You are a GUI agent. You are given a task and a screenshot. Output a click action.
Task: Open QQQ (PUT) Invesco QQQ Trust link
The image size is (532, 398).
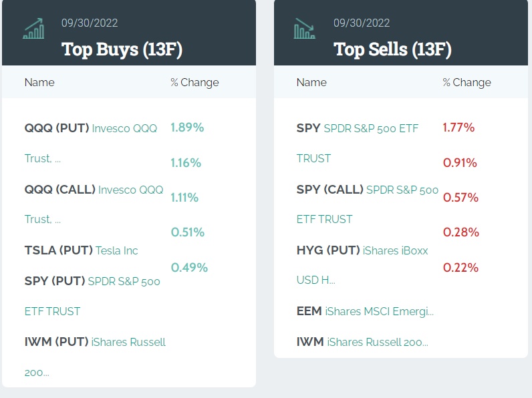[x=90, y=128]
